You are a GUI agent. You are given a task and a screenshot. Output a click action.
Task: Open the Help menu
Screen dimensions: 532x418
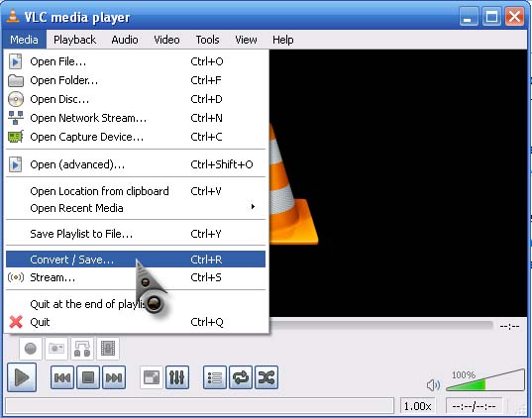point(283,40)
